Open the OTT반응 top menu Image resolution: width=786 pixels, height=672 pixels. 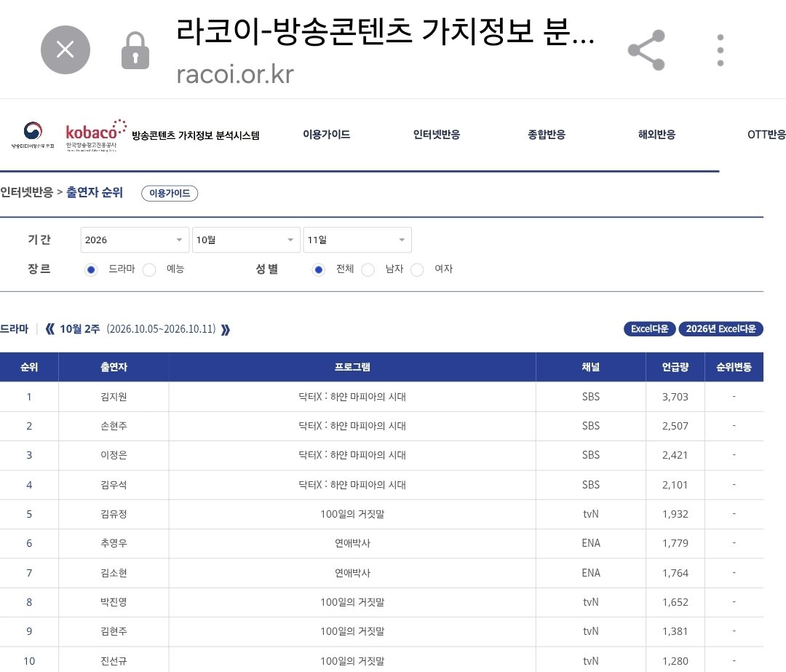(x=766, y=135)
